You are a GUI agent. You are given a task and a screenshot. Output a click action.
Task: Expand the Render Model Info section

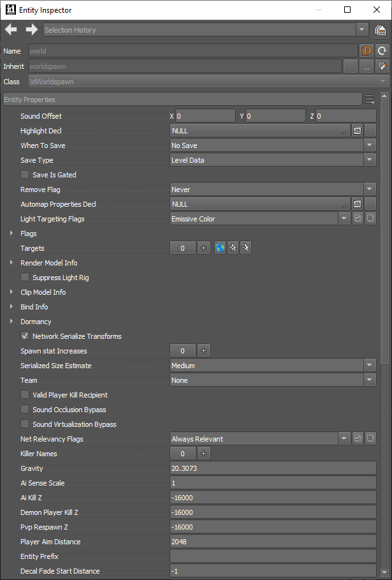click(11, 263)
